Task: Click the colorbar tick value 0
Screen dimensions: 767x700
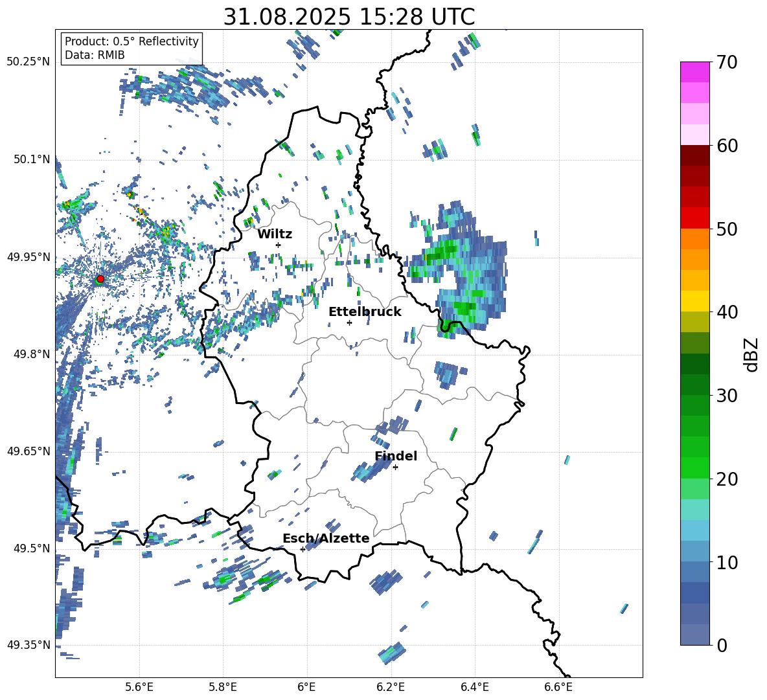Action: pyautogui.click(x=721, y=645)
